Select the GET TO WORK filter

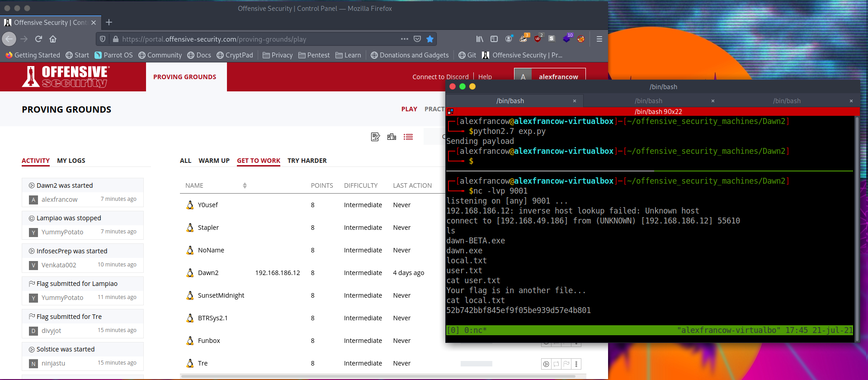[259, 161]
